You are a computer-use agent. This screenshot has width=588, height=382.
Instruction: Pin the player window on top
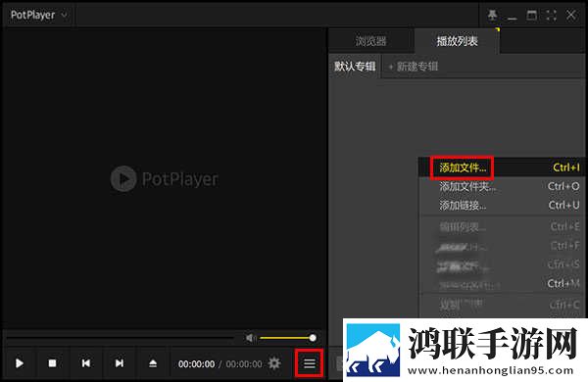pyautogui.click(x=492, y=15)
